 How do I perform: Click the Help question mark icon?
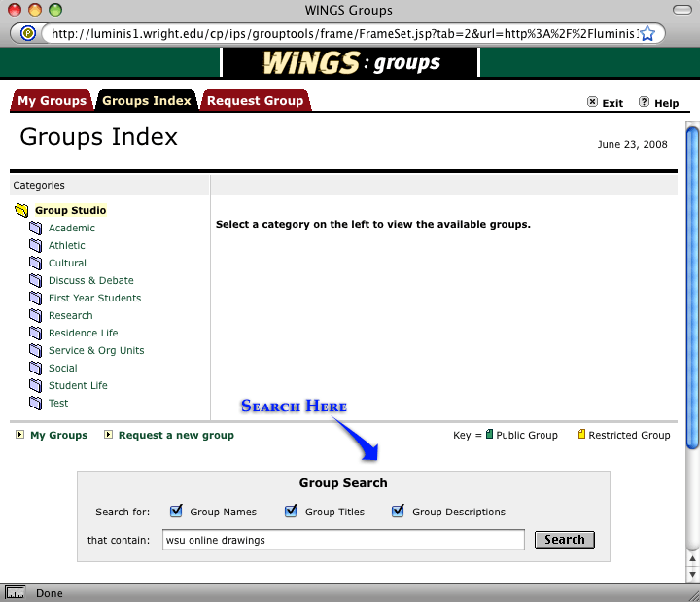[x=644, y=103]
